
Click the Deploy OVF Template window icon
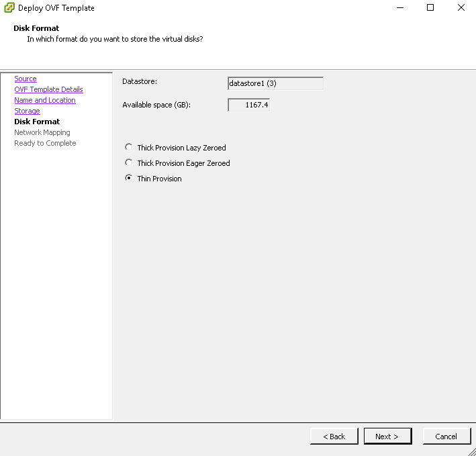coord(9,7)
